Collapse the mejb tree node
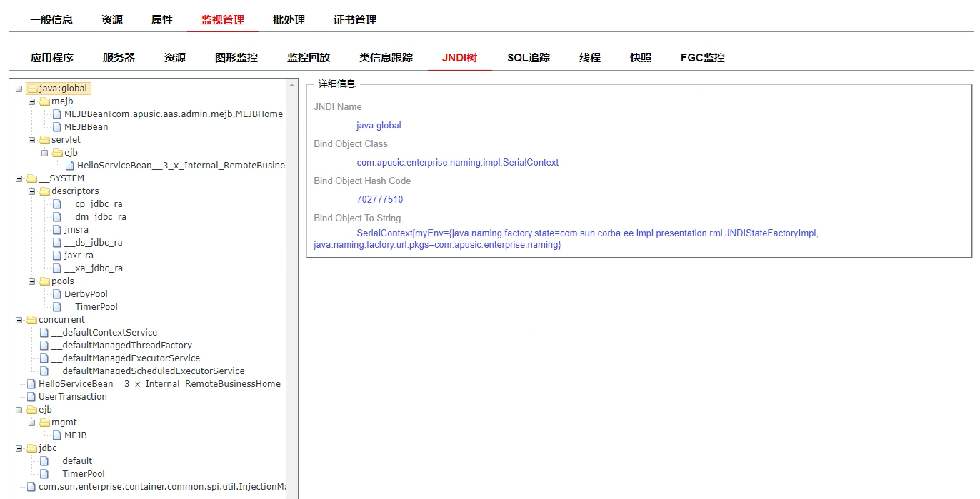This screenshot has height=499, width=980. point(32,101)
